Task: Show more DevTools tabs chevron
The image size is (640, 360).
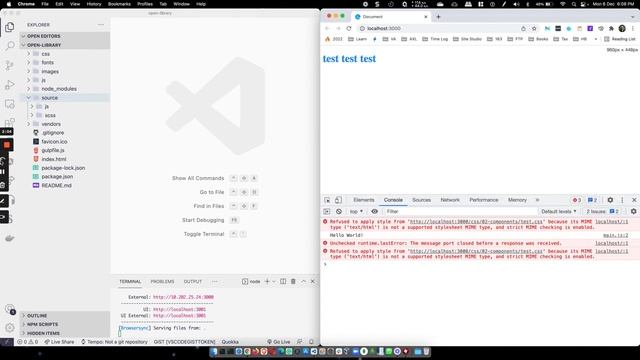Action: point(538,200)
